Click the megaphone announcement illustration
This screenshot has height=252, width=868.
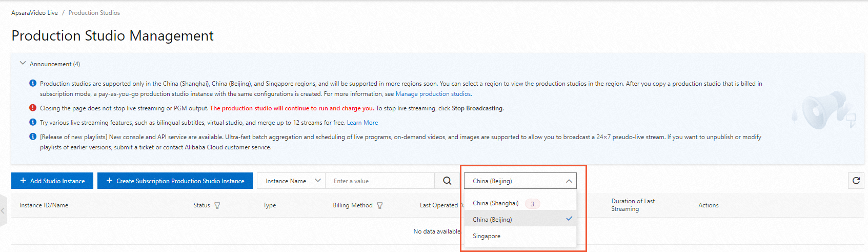pyautogui.click(x=824, y=110)
